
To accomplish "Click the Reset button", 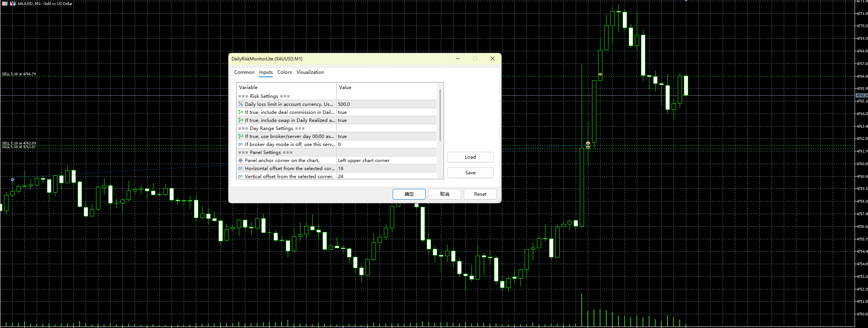I will click(480, 194).
